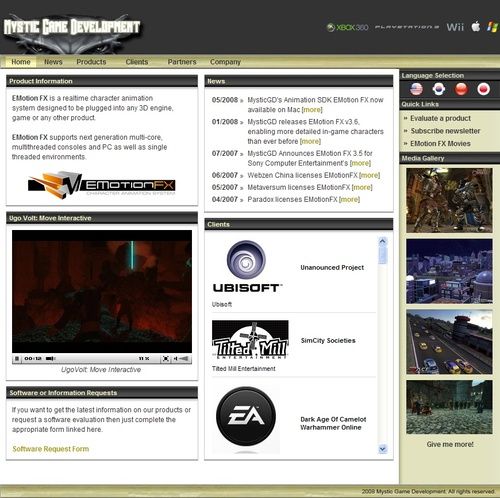Viewport: 500px width, 498px height.
Task: Adjust the video volume slider
Action: pyautogui.click(x=184, y=359)
